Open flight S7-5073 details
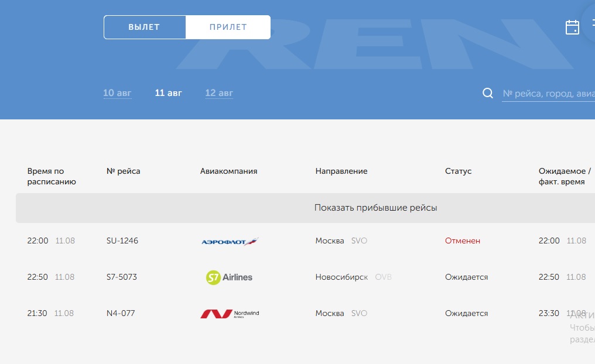This screenshot has height=364, width=595. [122, 277]
